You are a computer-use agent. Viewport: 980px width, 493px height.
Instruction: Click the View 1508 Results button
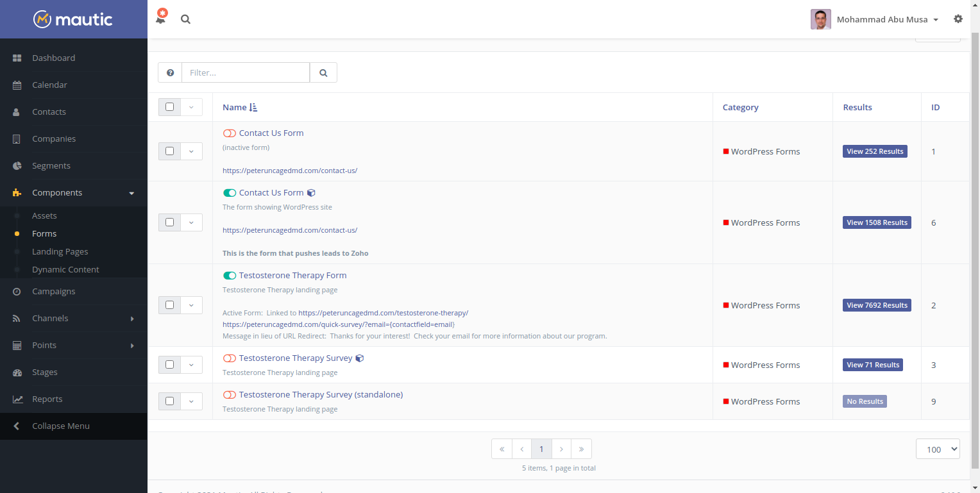click(x=877, y=222)
